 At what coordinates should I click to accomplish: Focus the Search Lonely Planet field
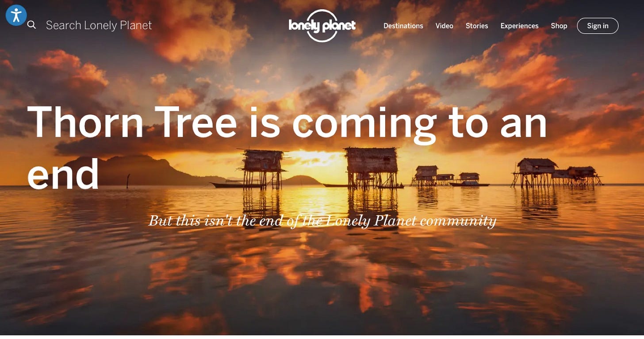point(99,25)
